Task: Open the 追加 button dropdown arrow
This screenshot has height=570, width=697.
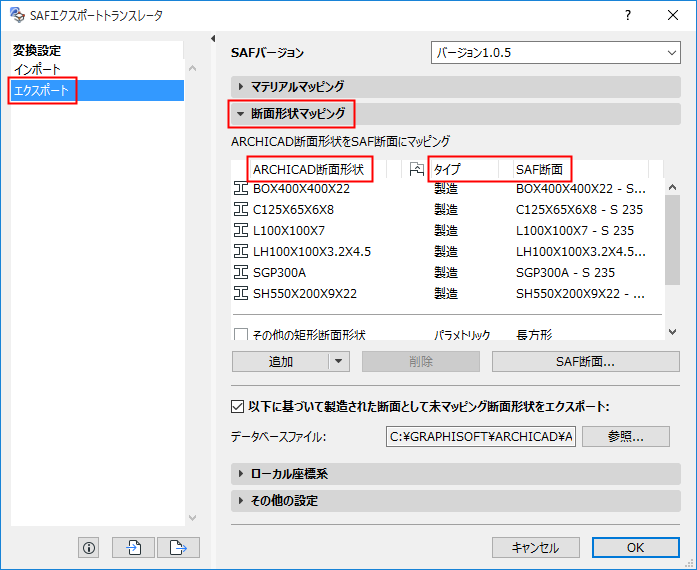Action: point(339,361)
